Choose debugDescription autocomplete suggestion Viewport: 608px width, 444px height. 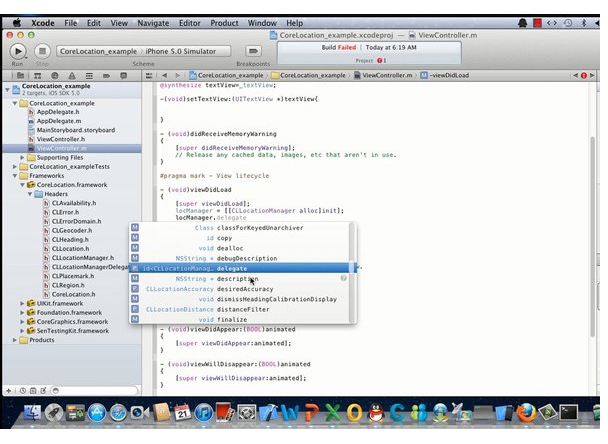click(239, 259)
